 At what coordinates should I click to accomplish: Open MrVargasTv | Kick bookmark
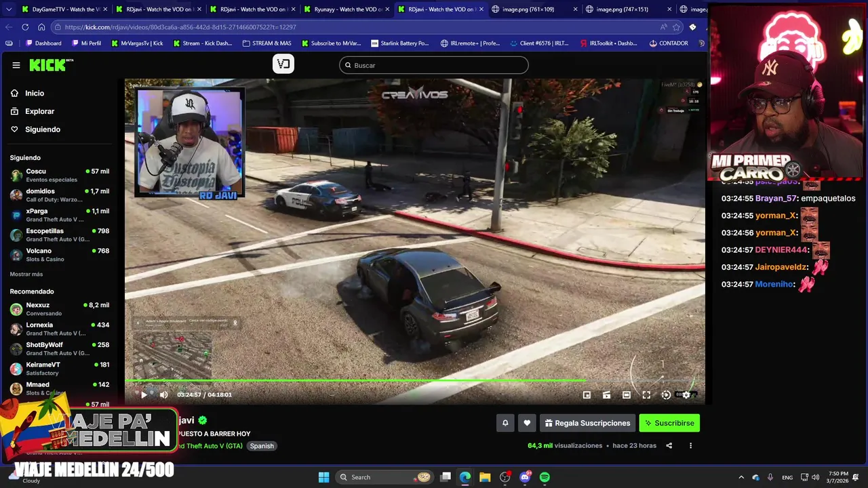137,43
